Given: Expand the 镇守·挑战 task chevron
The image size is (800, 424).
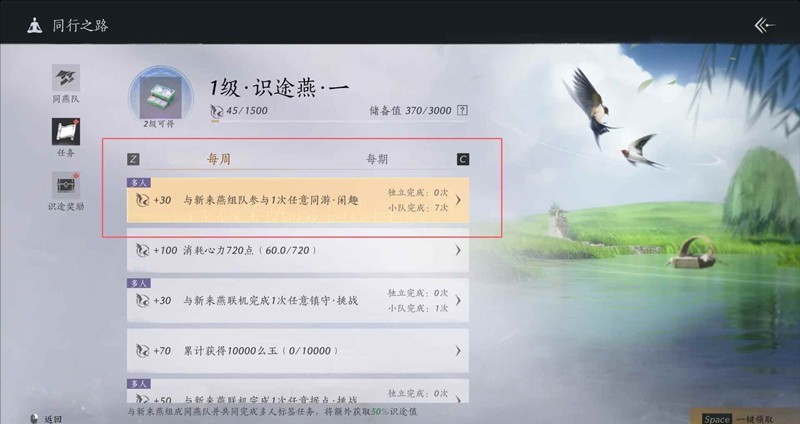Looking at the screenshot, I should click(458, 301).
